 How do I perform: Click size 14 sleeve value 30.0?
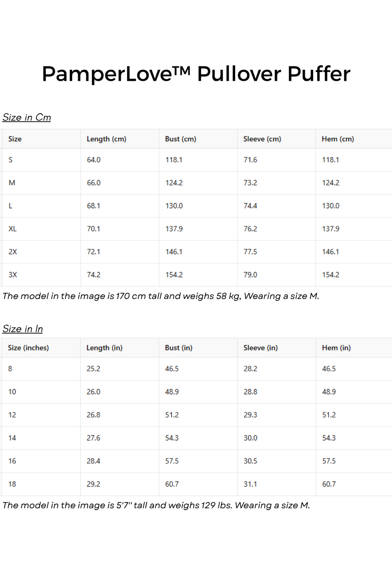click(250, 438)
